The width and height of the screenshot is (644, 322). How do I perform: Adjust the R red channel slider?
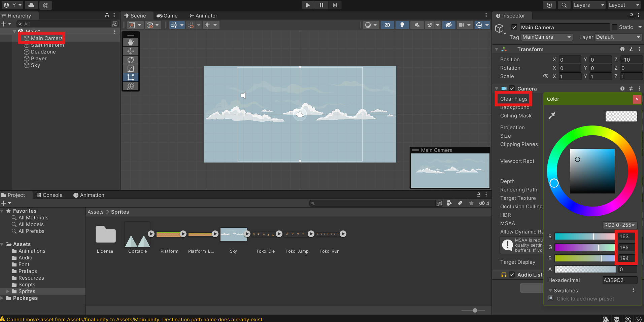tap(585, 237)
